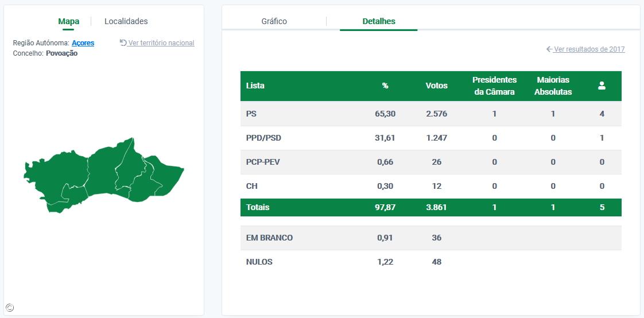Select the Detalhes tab

379,21
